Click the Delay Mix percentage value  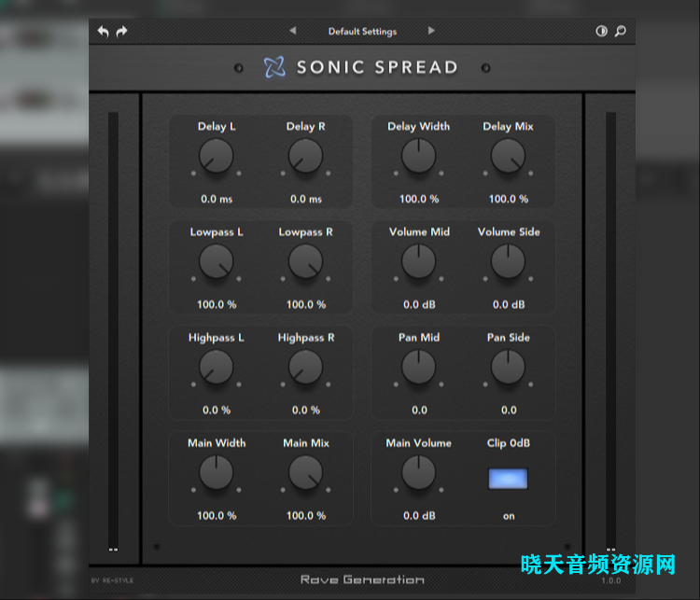(509, 199)
